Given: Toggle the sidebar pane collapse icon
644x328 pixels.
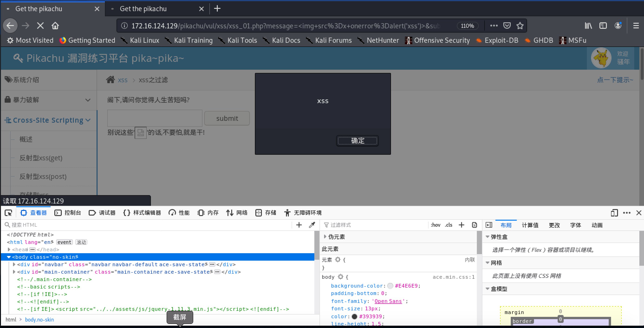Looking at the screenshot, I should 489,225.
